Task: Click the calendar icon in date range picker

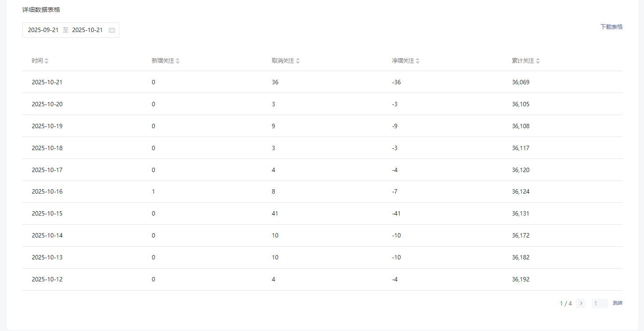Action: point(112,30)
